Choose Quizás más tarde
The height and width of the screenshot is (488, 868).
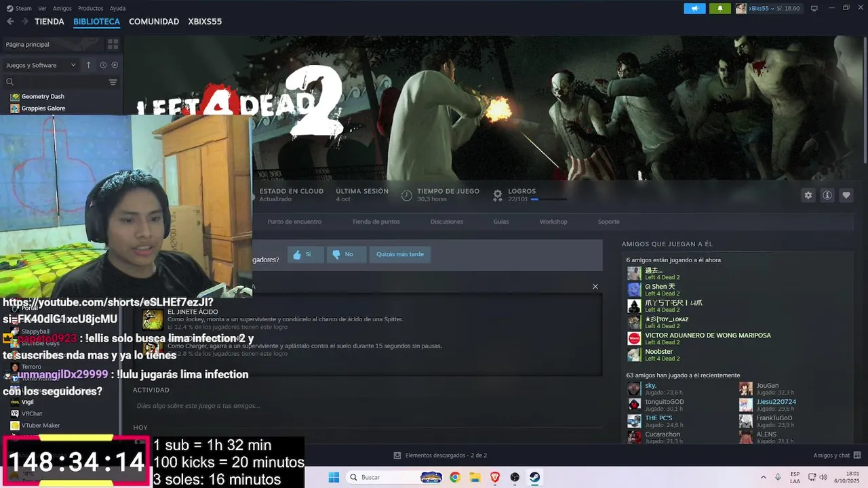pos(400,254)
